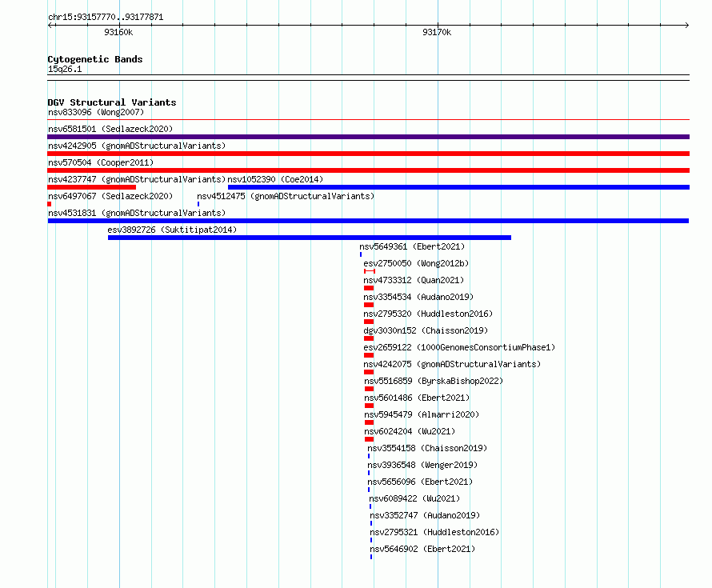Select blue bar under esv3892726 (Suktitipat2014)

point(310,238)
